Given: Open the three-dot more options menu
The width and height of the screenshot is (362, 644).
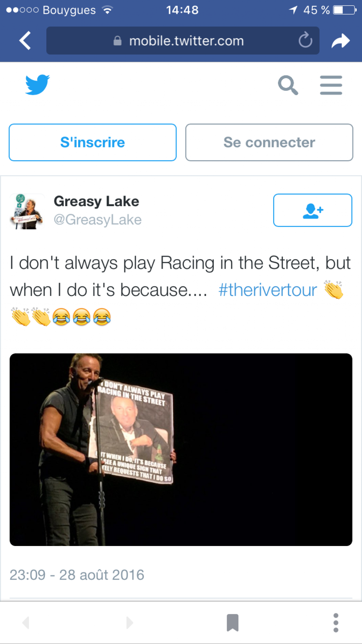Looking at the screenshot, I should click(x=336, y=622).
